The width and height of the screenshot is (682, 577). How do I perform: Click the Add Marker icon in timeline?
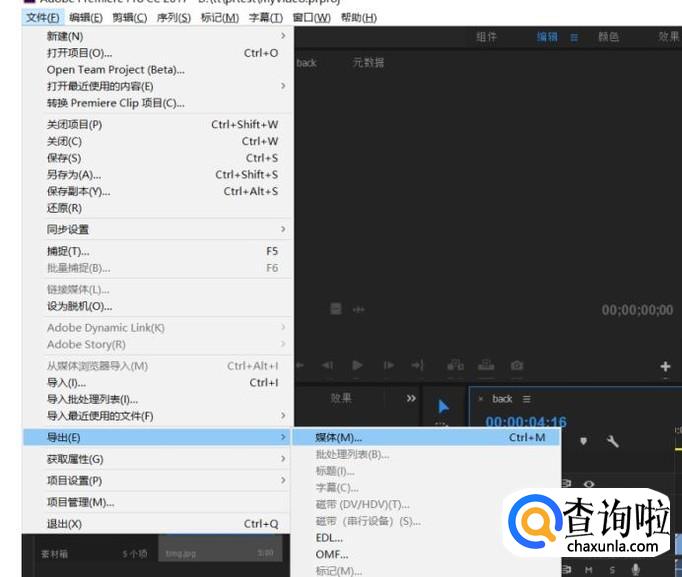click(x=583, y=441)
